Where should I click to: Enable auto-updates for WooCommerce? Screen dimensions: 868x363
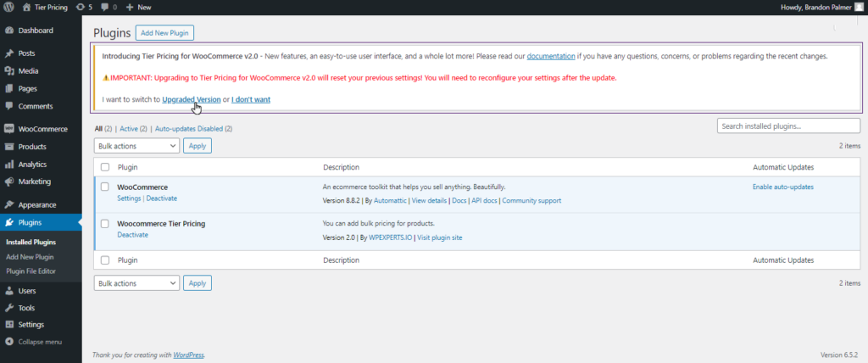pos(783,187)
